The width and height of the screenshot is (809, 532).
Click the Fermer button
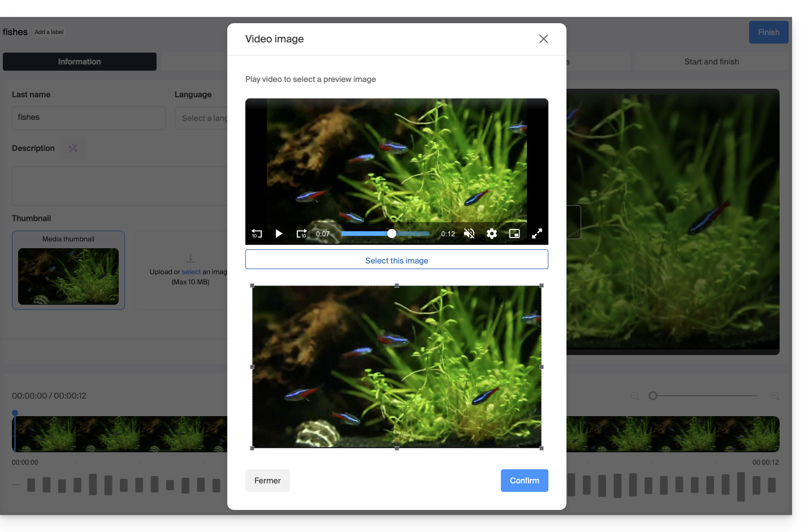[267, 481]
